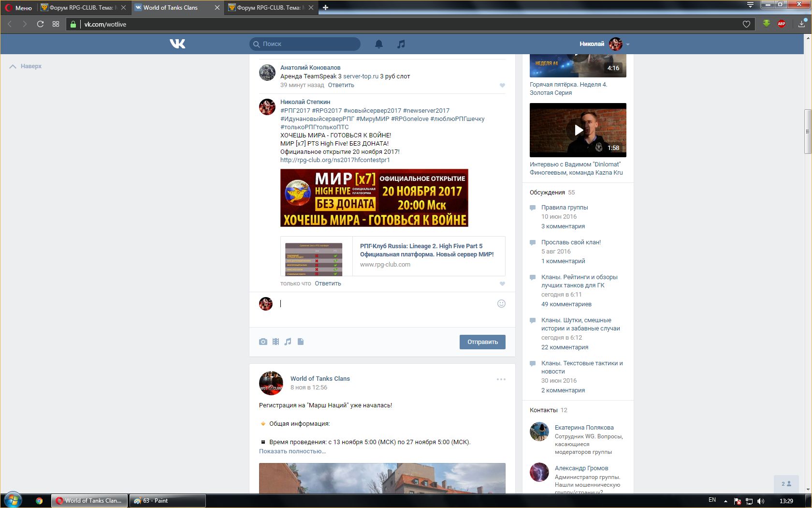Reply to Николай Степкин's comment with Ответить

pos(328,284)
